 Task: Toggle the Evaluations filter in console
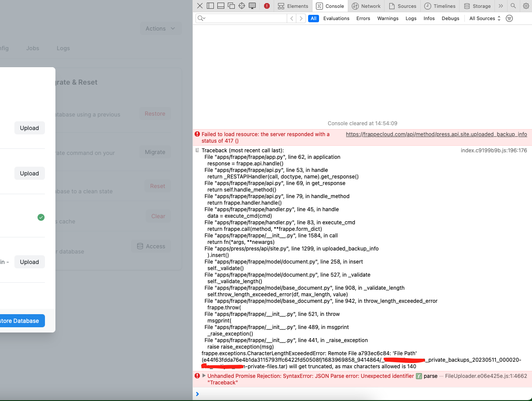tap(336, 18)
